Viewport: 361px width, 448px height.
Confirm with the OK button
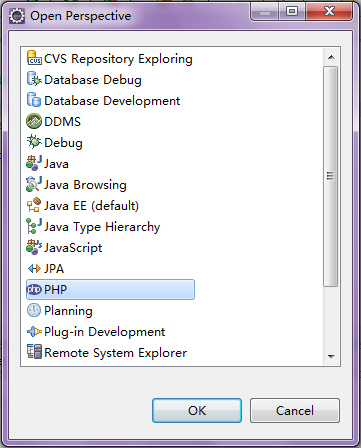(197, 410)
